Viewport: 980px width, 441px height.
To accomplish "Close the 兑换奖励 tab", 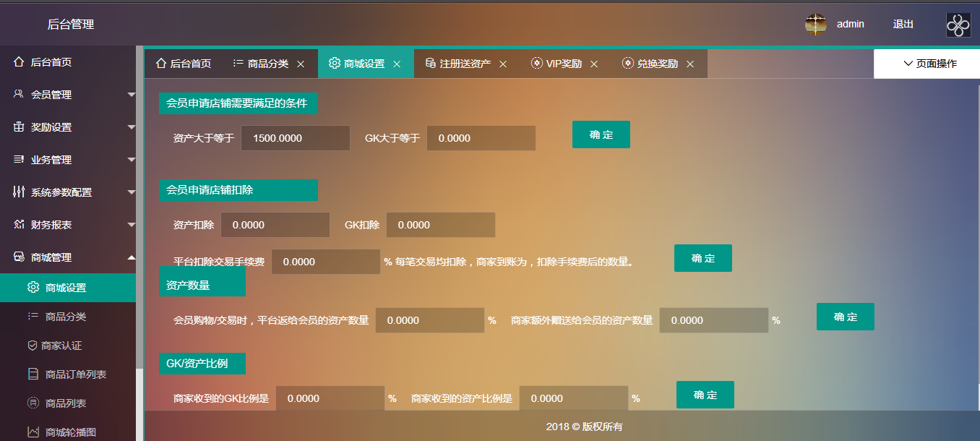I will (x=690, y=64).
